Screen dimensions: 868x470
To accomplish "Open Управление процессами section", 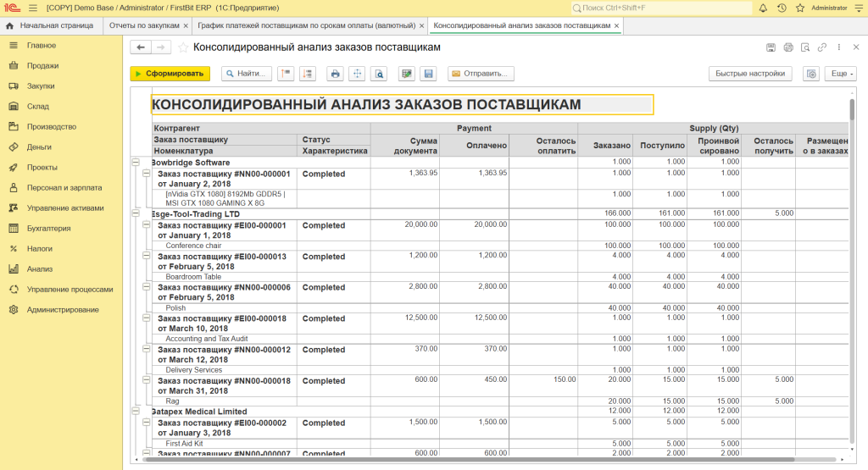I will click(61, 290).
